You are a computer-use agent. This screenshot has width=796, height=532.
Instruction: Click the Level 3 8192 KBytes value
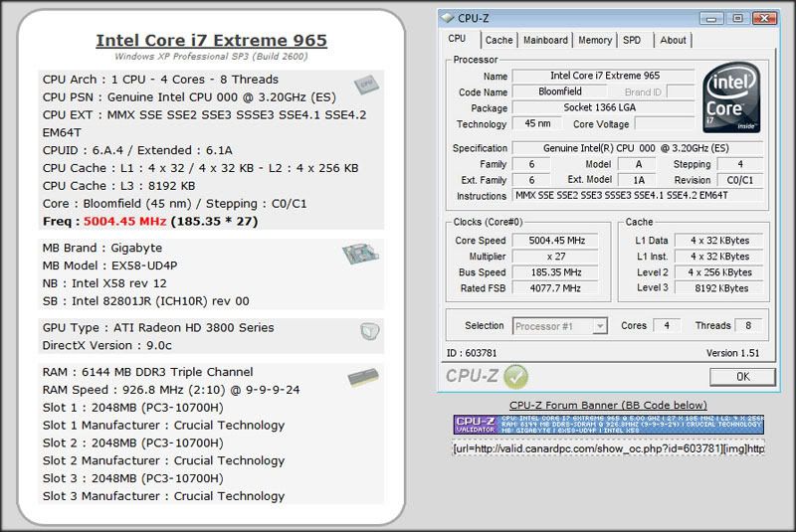click(x=720, y=288)
